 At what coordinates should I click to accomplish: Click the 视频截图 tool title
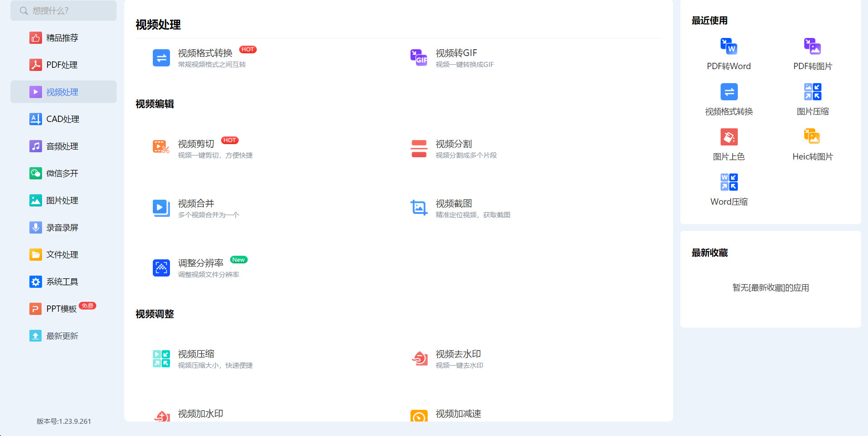(x=453, y=204)
